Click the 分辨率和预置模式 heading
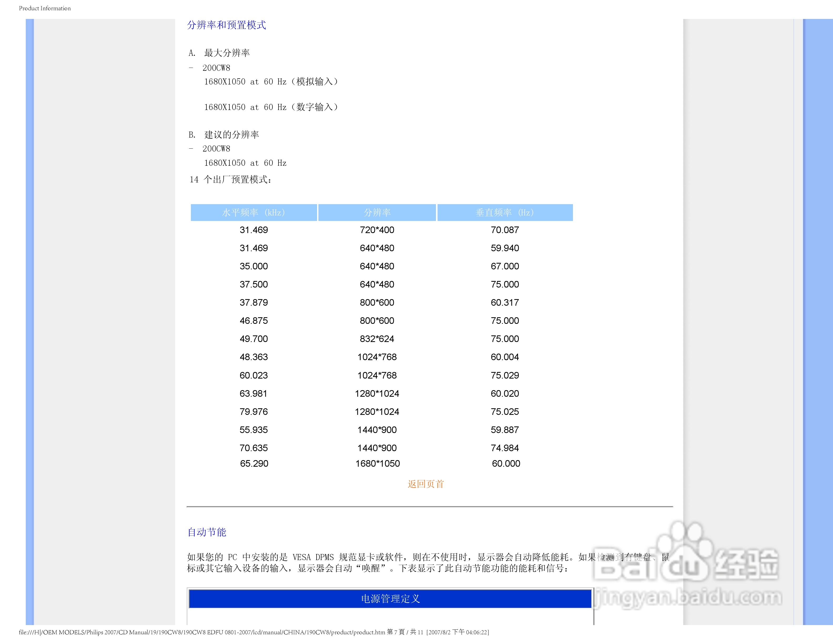The height and width of the screenshot is (644, 833). coord(226,25)
